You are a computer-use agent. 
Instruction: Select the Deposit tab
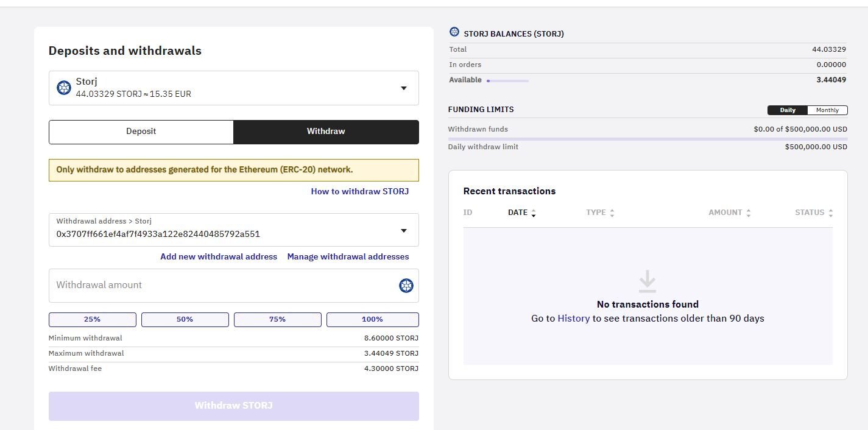[141, 132]
